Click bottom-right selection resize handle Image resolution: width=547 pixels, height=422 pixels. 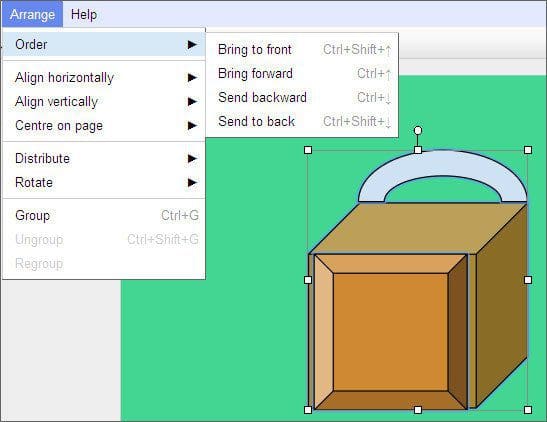click(x=528, y=410)
